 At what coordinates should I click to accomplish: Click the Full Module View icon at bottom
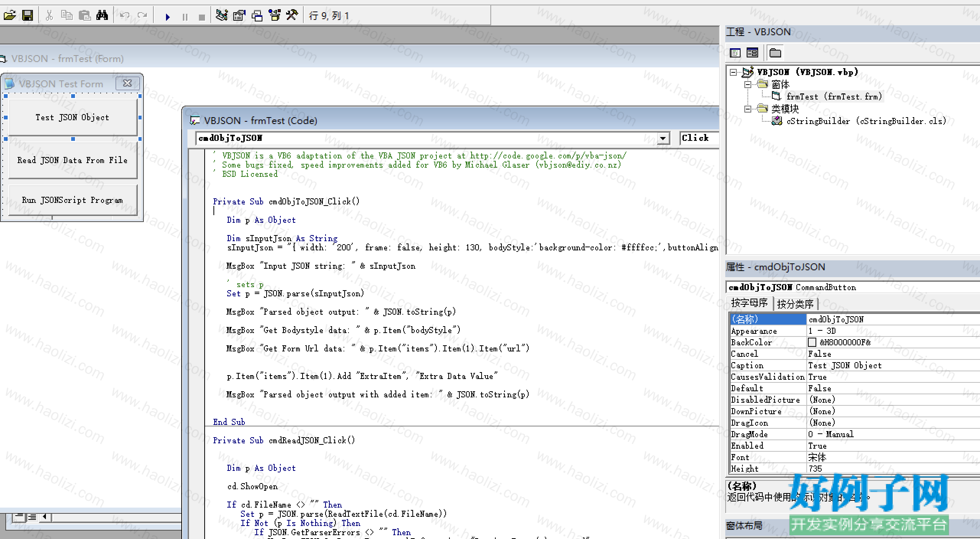[x=33, y=517]
